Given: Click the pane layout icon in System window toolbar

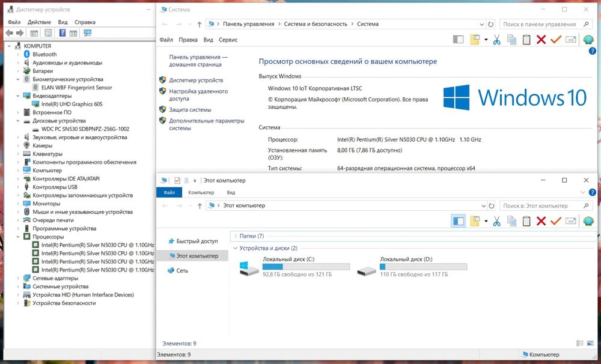Looking at the screenshot, I should (x=458, y=40).
